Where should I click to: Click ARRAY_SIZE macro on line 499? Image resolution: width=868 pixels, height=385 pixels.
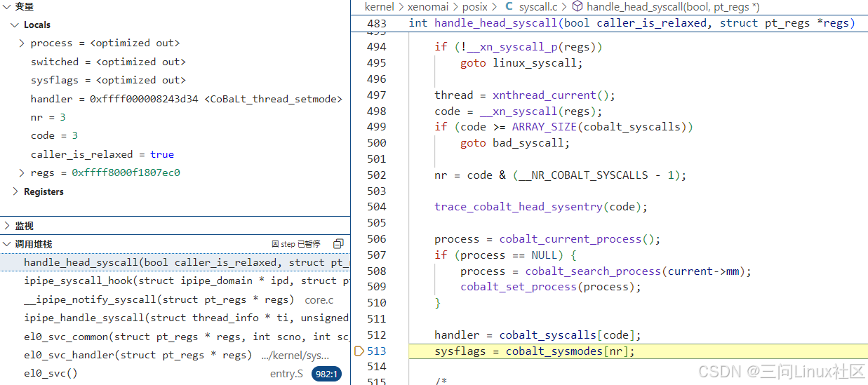[544, 127]
